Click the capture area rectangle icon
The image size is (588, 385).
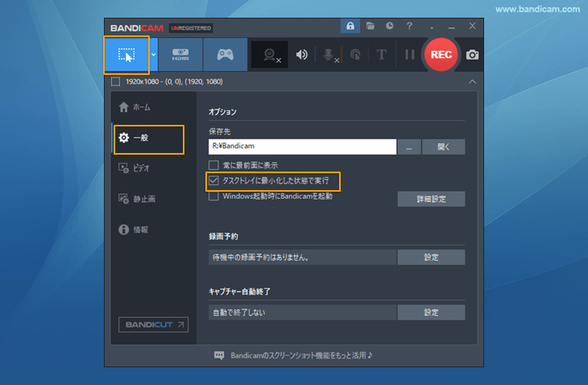(x=115, y=81)
